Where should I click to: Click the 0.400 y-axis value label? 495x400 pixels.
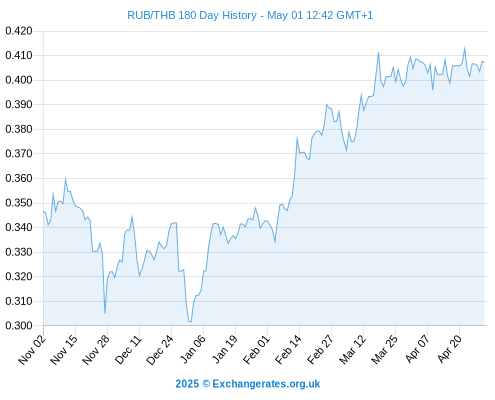point(19,80)
